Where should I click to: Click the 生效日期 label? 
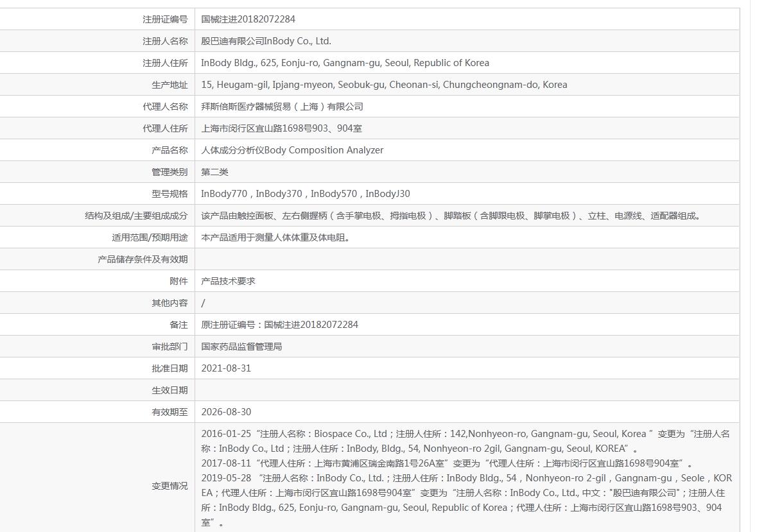(x=170, y=390)
